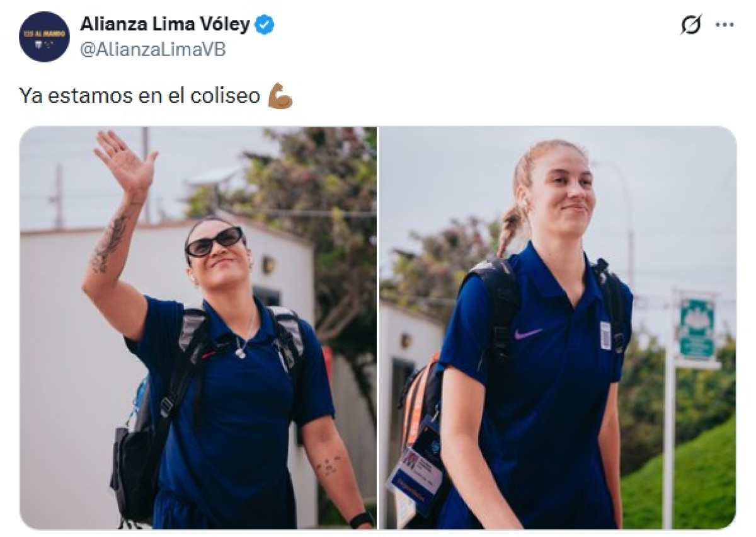Click the black wristband in left photo

point(361,519)
